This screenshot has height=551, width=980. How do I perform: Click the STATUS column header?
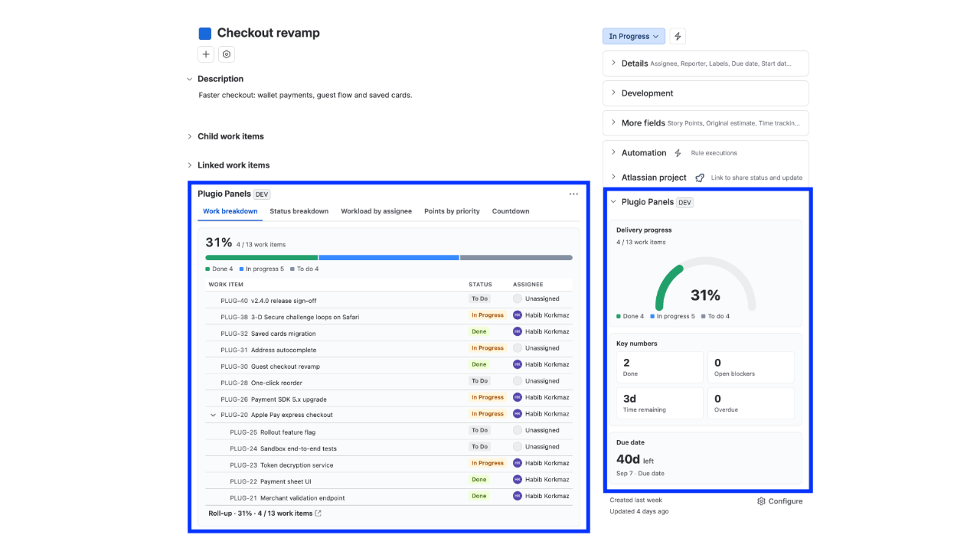coord(481,285)
